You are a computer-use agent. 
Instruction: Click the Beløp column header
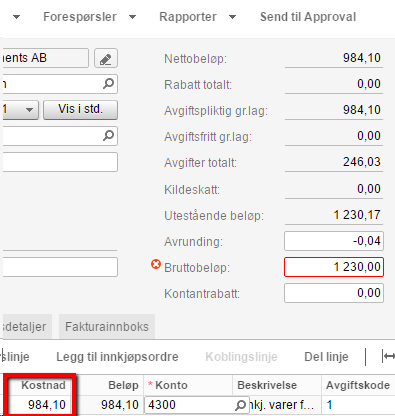123,385
